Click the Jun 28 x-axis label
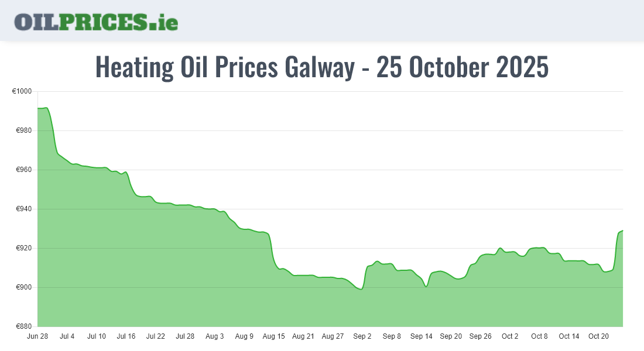This screenshot has width=644, height=351. coord(37,336)
